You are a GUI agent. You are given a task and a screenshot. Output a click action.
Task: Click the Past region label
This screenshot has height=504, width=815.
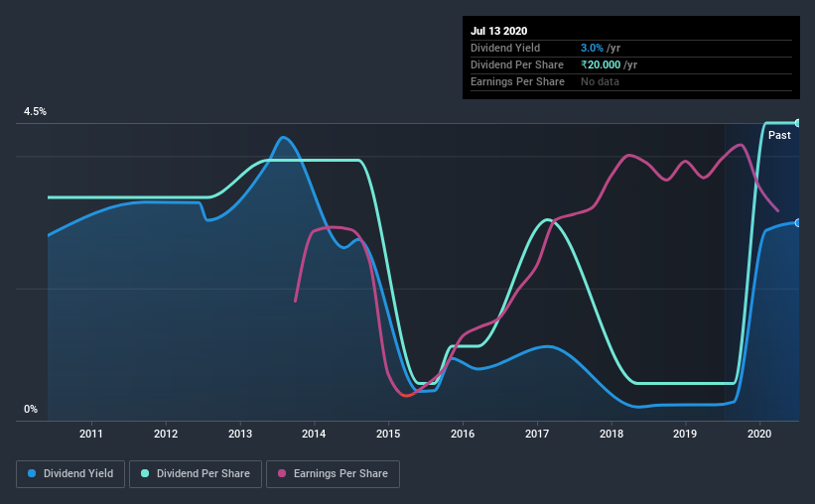click(779, 136)
